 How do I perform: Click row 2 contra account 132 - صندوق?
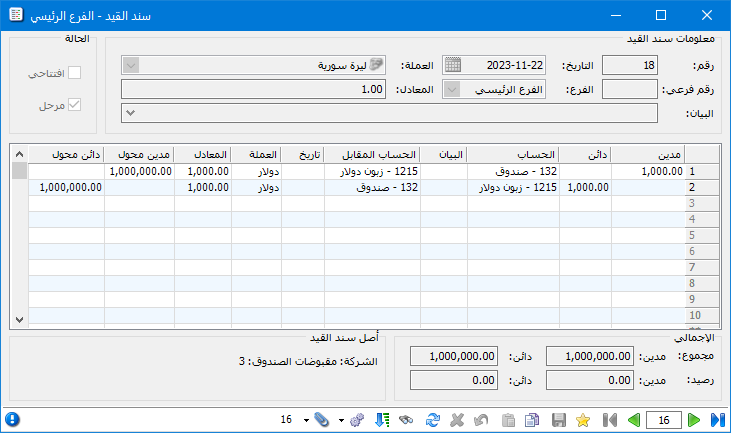click(x=372, y=187)
